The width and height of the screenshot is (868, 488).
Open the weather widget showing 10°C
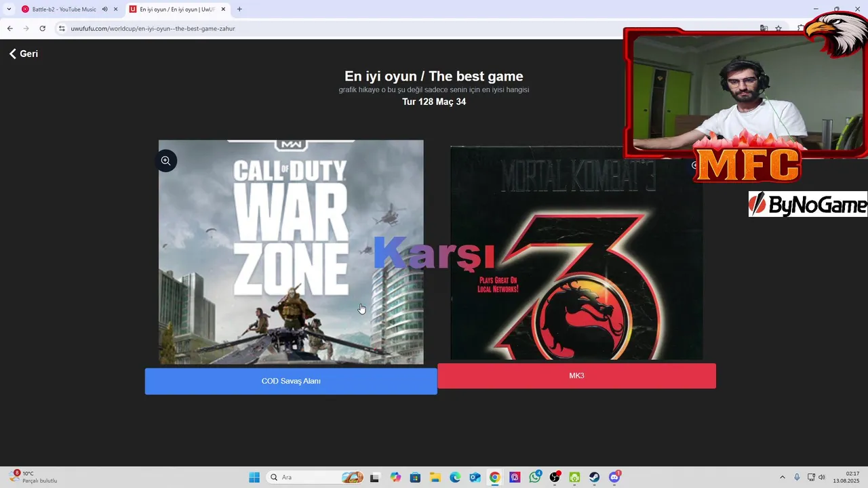coord(33,477)
